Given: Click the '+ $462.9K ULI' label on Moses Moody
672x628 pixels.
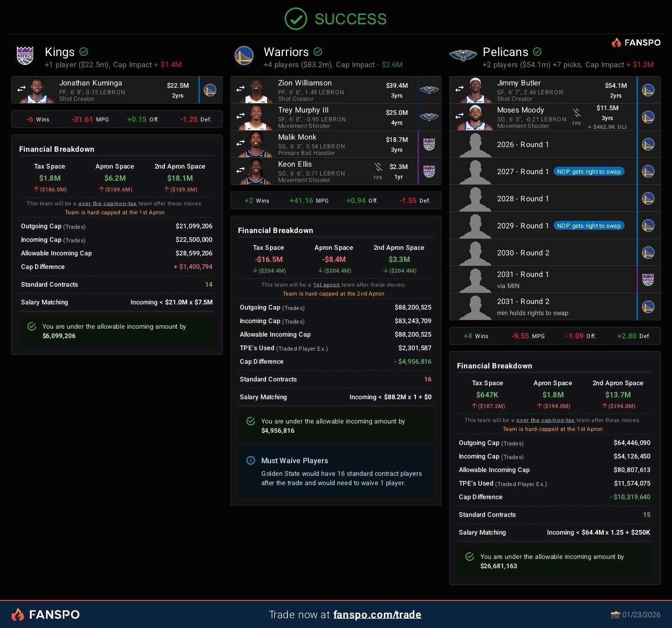Looking at the screenshot, I should point(607,127).
